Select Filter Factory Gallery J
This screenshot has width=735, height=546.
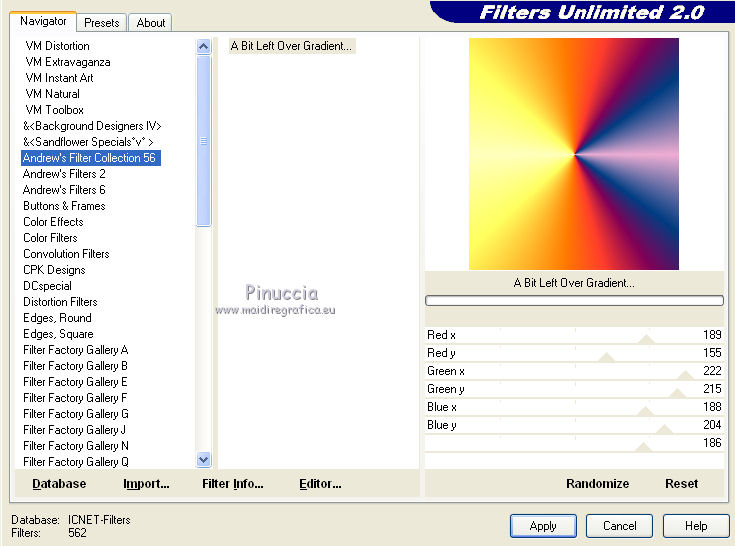click(x=75, y=430)
